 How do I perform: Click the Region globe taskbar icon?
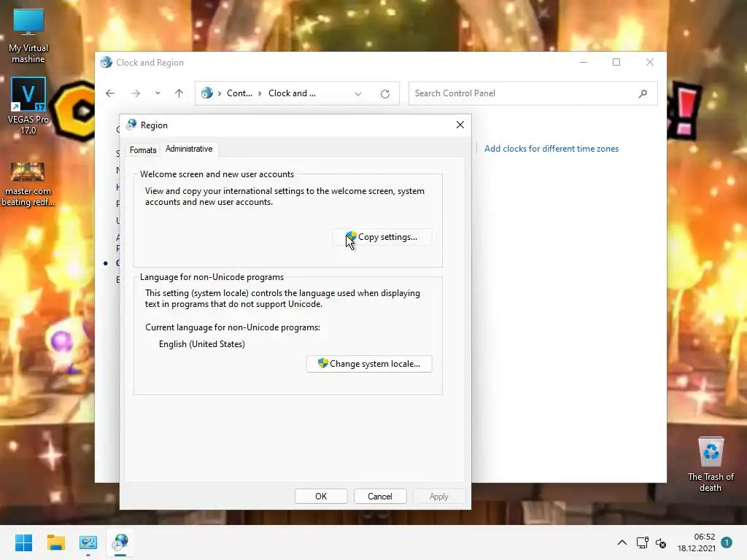(120, 542)
